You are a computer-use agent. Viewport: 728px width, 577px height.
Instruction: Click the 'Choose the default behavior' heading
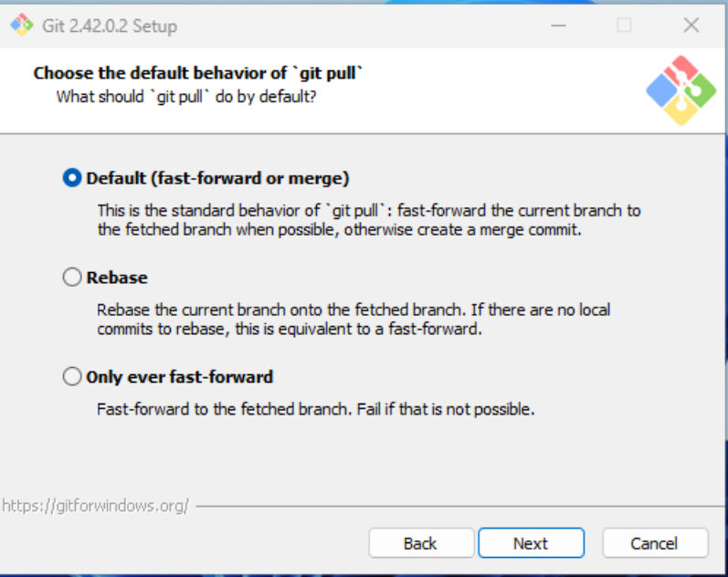198,73
